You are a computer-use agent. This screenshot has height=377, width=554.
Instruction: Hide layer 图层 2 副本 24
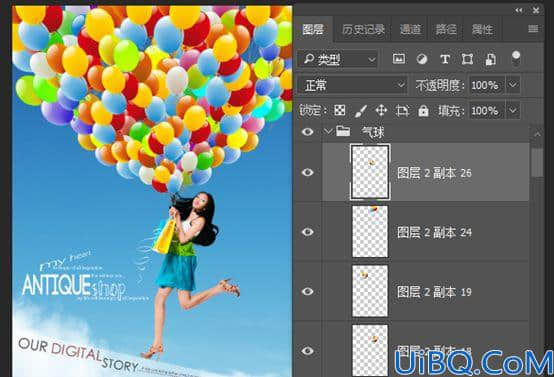308,232
